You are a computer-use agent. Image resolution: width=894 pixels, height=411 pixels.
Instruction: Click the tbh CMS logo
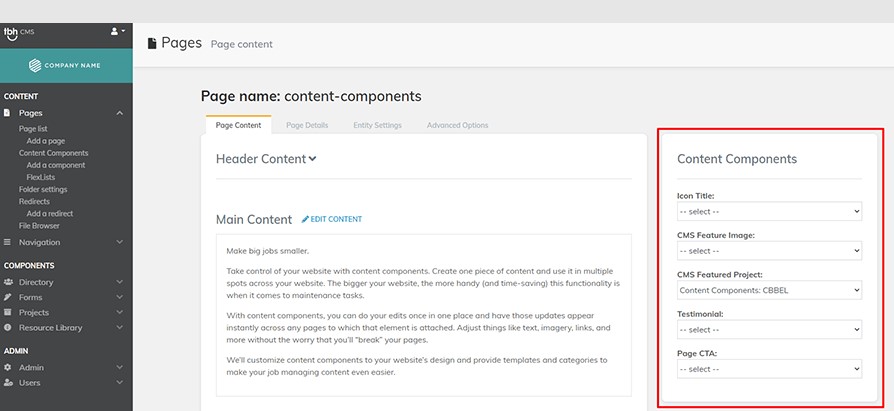click(x=19, y=33)
